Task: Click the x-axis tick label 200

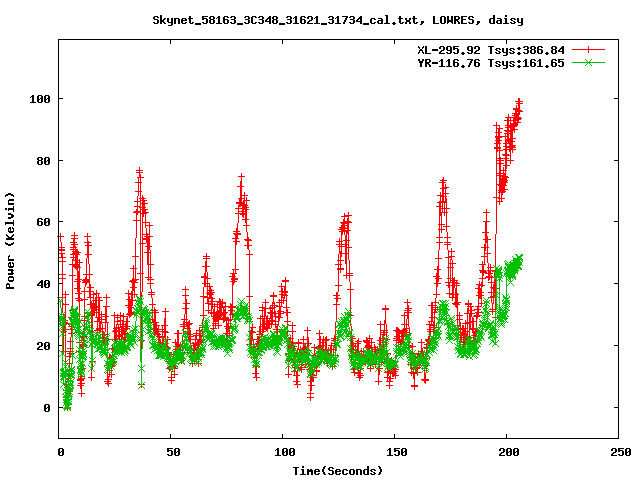Action: click(509, 452)
